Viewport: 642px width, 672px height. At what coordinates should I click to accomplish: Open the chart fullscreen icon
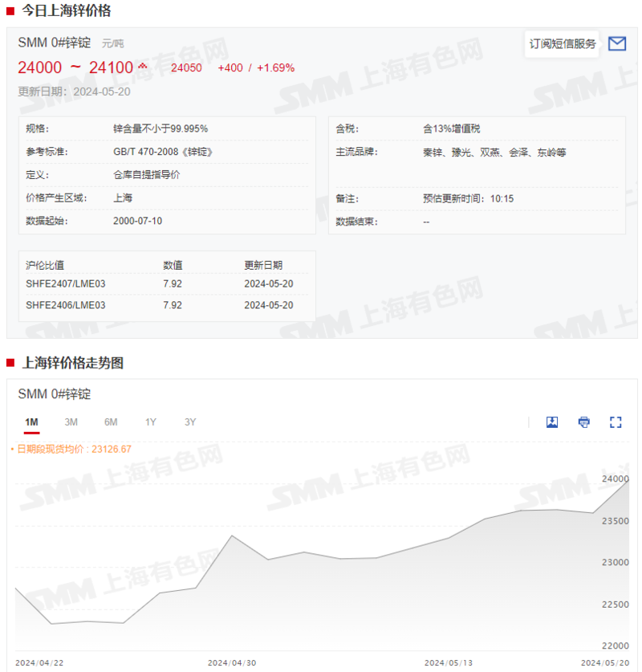[616, 422]
